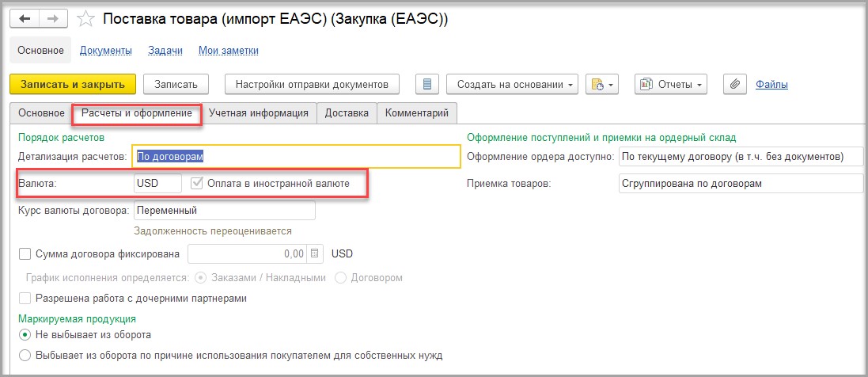Click the Приемка товаров field
The width and height of the screenshot is (868, 377).
(x=741, y=184)
